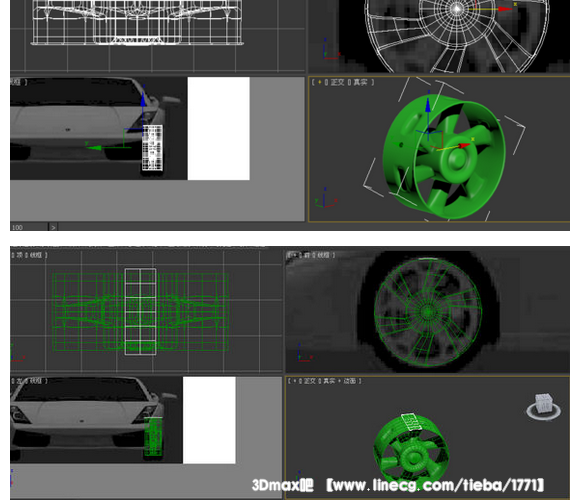Open the plus general menu in upper perspective viewport

[319, 83]
